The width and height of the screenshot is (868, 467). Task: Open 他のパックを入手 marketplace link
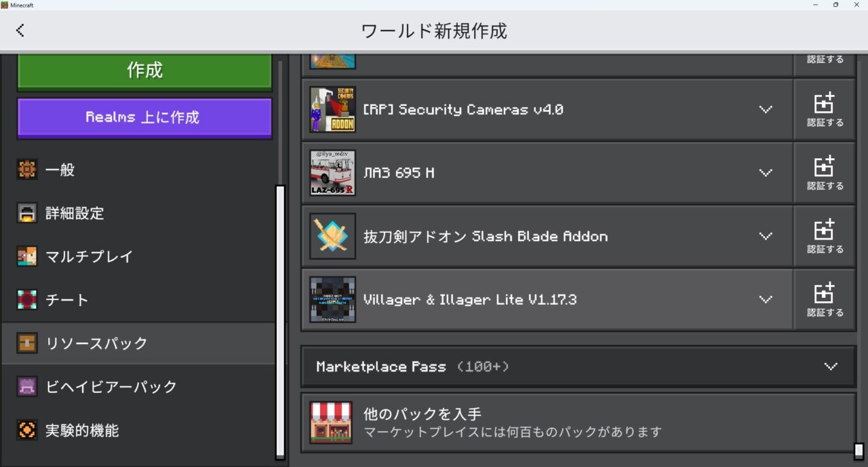pyautogui.click(x=578, y=422)
